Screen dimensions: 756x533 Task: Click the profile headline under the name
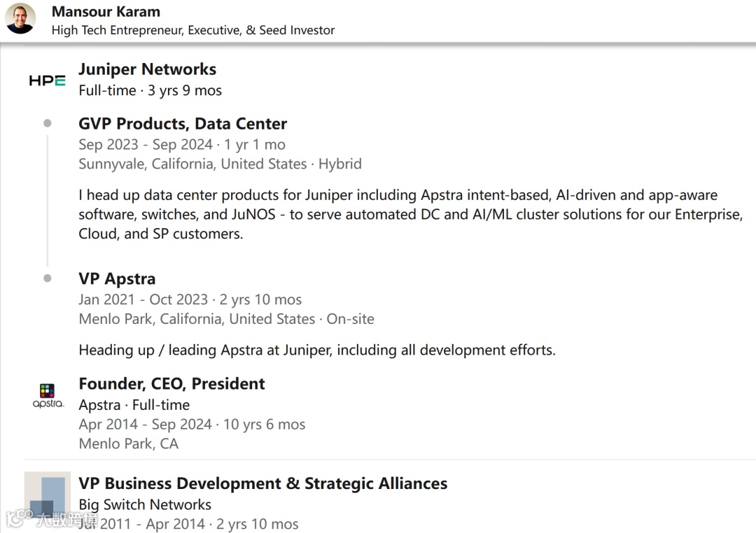tap(192, 30)
